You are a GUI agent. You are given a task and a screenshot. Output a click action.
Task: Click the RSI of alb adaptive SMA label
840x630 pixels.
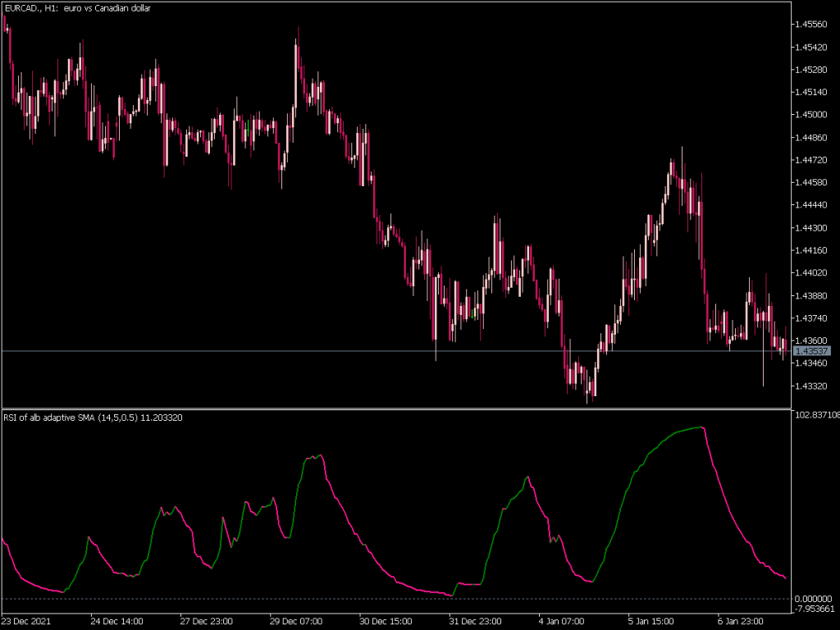click(93, 417)
